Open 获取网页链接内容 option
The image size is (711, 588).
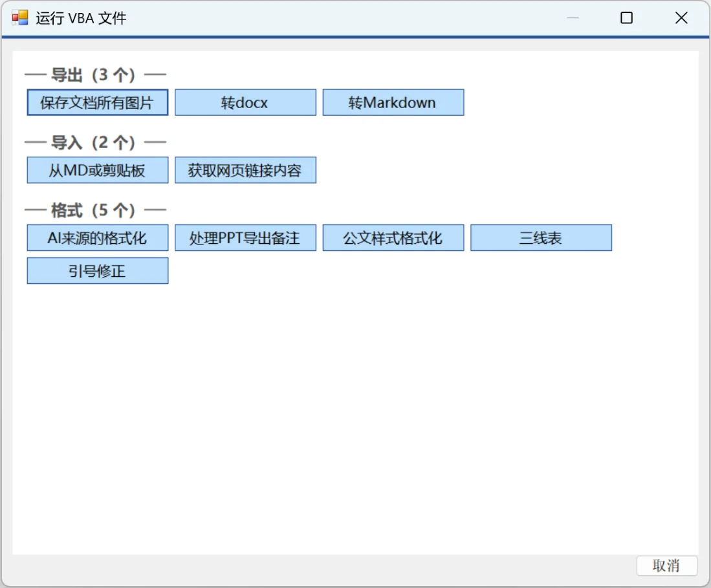[245, 170]
